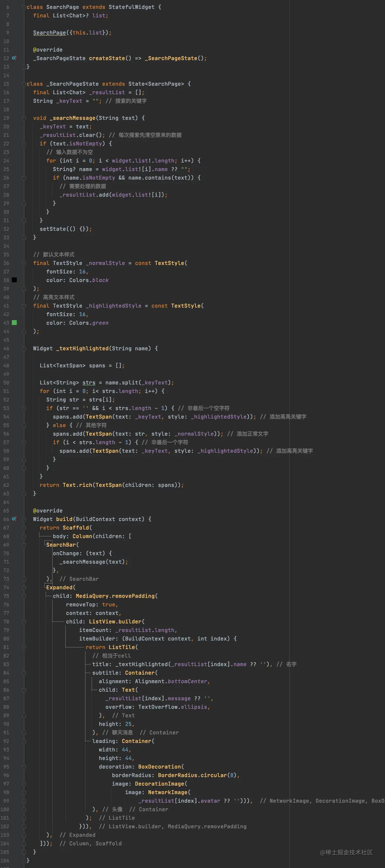The width and height of the screenshot is (385, 868).
Task: Fold the child: ListView.builder( block
Action: pos(24,621)
